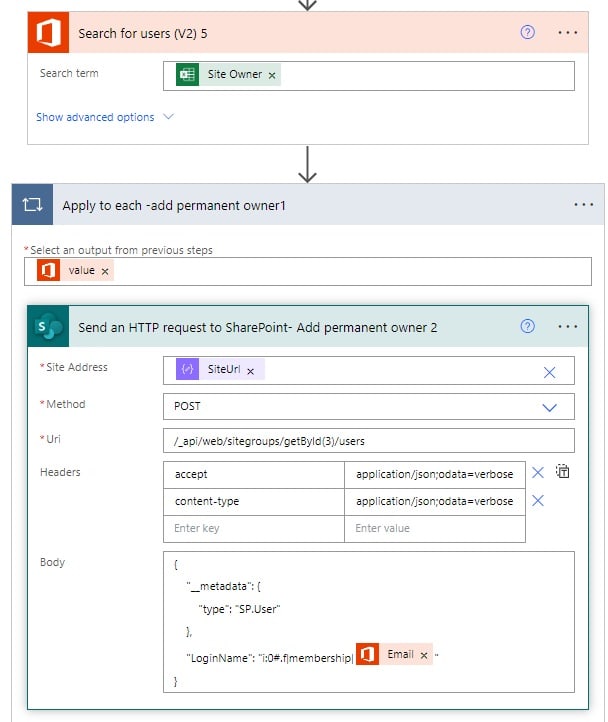
Task: Click the Uri field with sitegroups path
Action: [x=368, y=441]
